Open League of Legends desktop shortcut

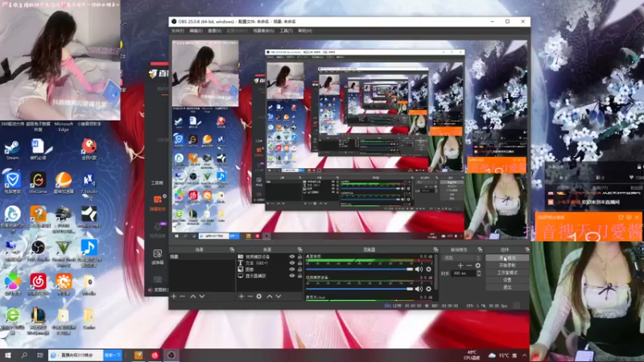[x=38, y=320]
